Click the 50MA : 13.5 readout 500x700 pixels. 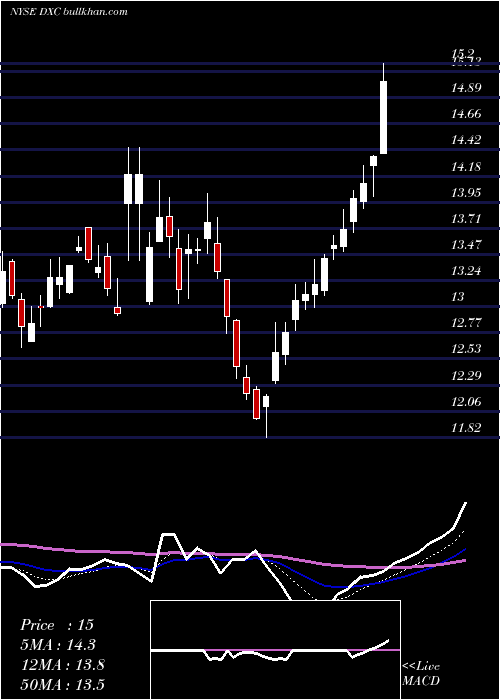point(62,684)
